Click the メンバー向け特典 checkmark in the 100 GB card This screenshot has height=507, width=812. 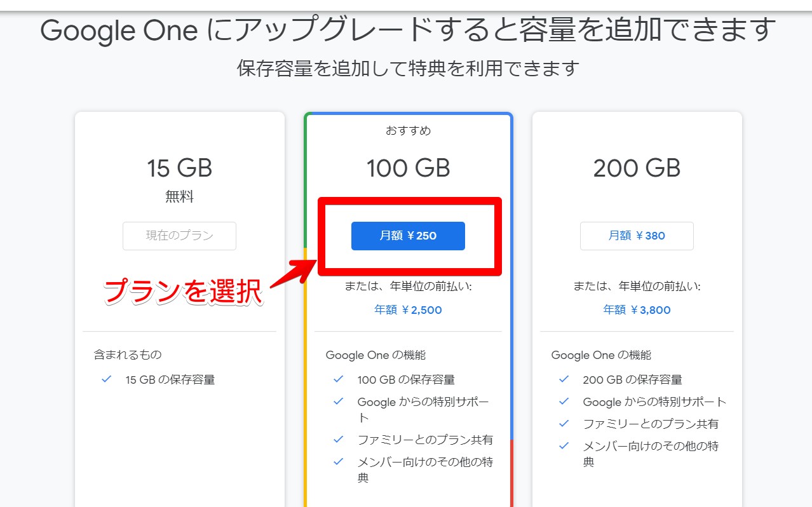click(x=339, y=461)
